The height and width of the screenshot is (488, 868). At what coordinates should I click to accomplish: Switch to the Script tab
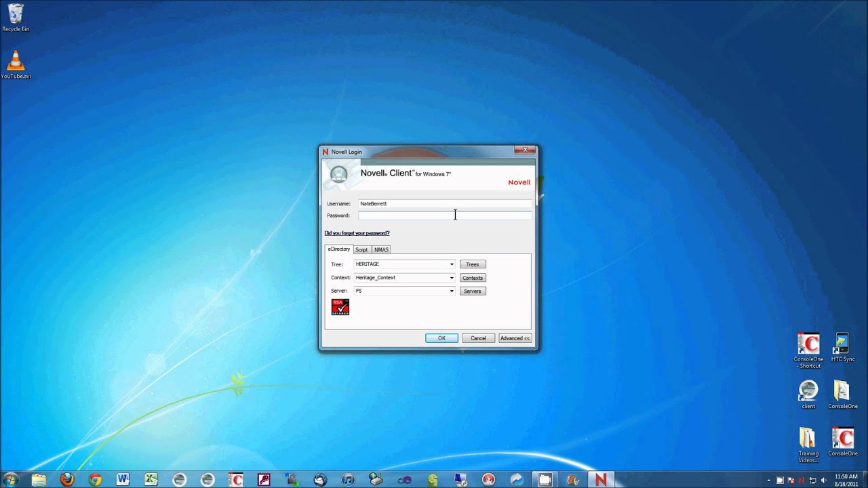[x=361, y=249]
